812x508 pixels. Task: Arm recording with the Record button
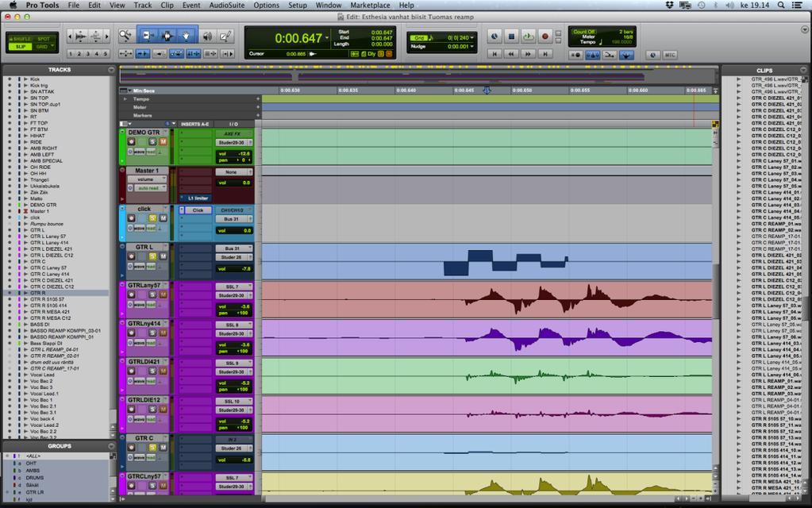coord(545,37)
